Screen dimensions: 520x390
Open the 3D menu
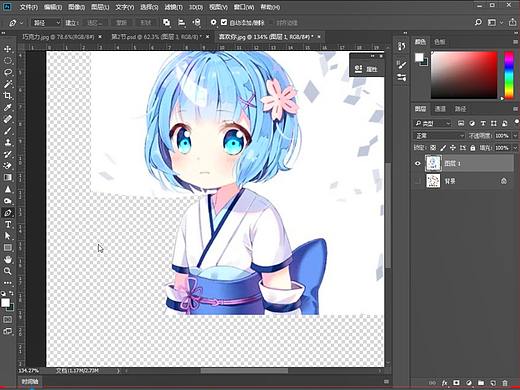coord(196,7)
